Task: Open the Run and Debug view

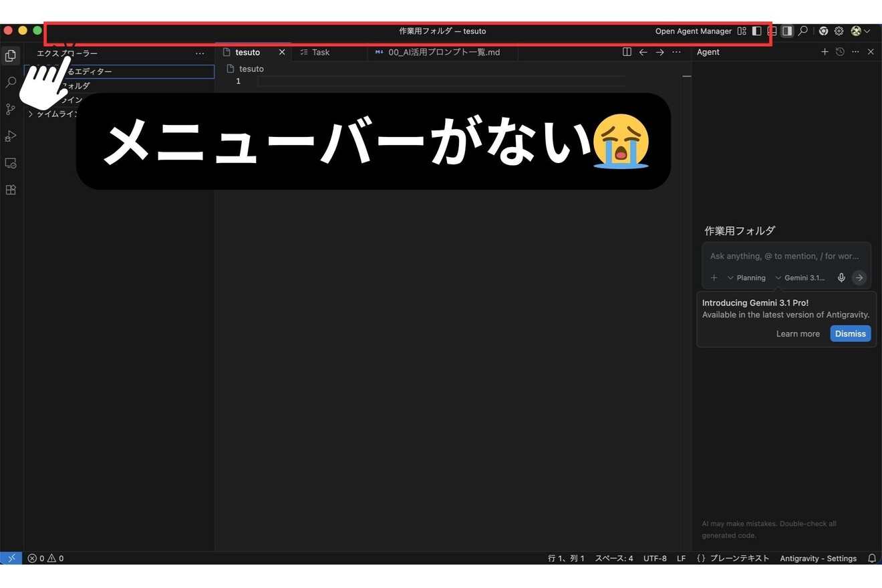Action: pyautogui.click(x=11, y=136)
